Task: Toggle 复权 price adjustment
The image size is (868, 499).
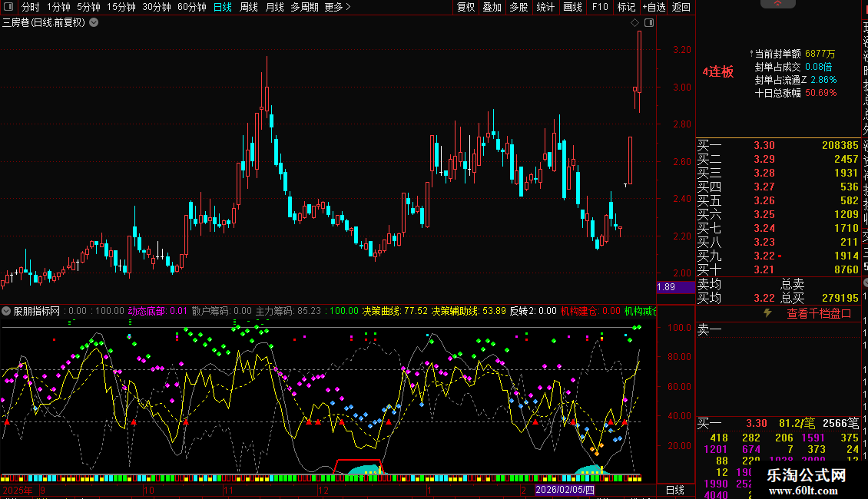Action: [465, 7]
